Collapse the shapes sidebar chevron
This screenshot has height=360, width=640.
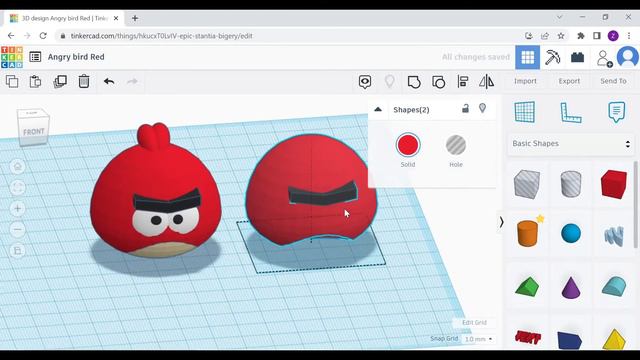[502, 222]
